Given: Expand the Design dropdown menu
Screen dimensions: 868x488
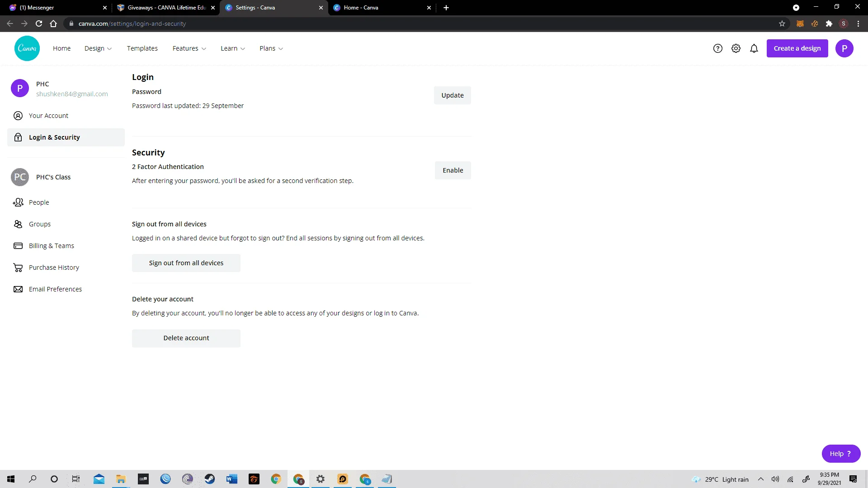Looking at the screenshot, I should point(98,48).
